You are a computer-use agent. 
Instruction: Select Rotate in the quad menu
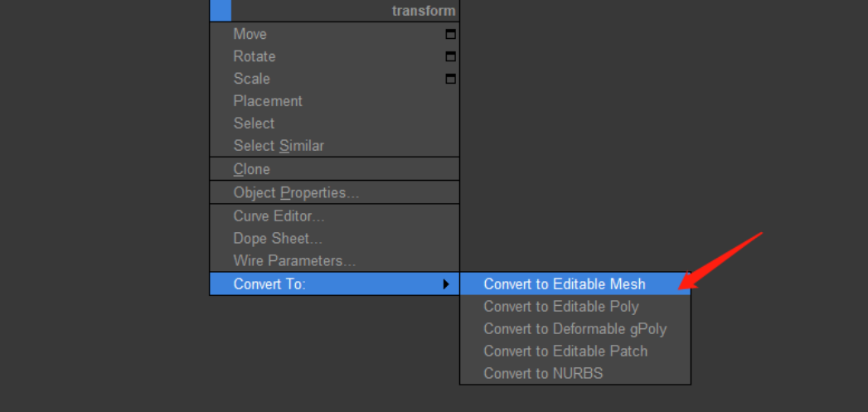255,56
